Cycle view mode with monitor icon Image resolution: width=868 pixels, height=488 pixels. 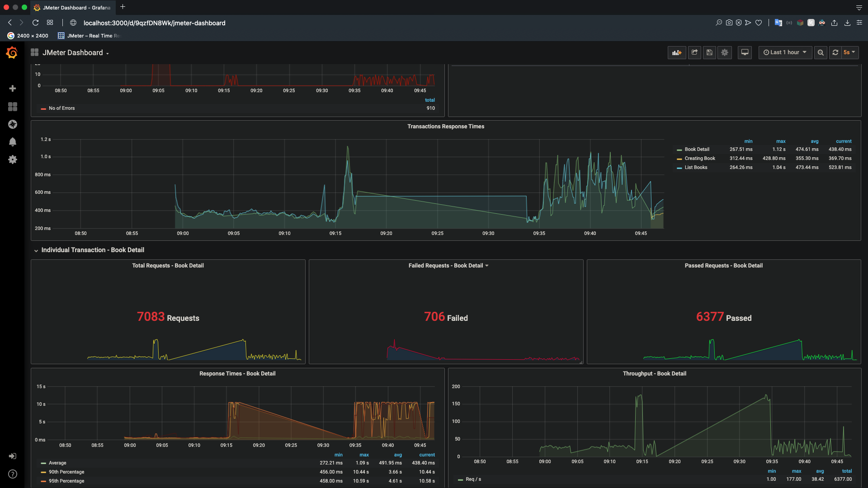pos(745,52)
